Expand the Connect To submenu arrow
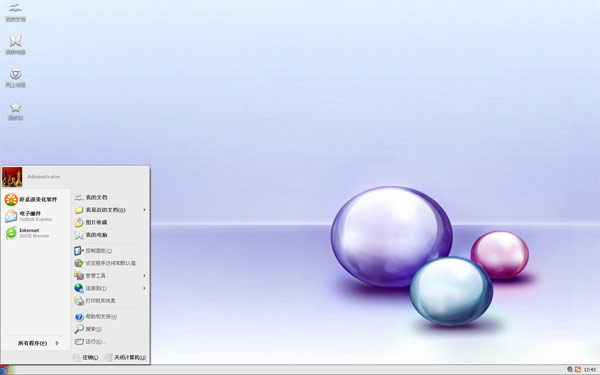This screenshot has width=600, height=375. (x=144, y=288)
